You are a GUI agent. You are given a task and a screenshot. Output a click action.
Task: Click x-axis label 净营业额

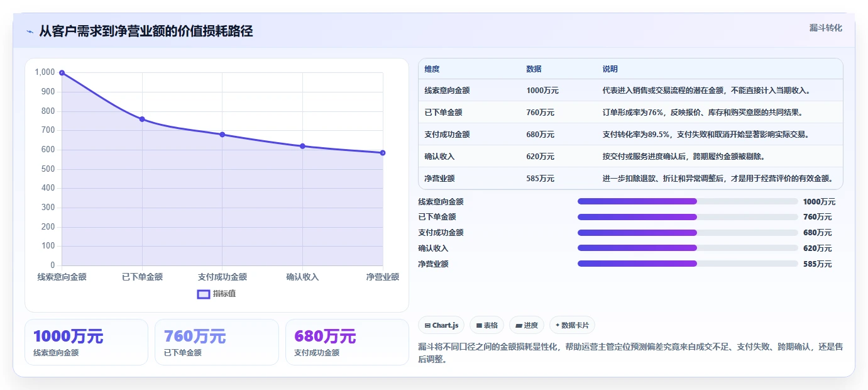click(383, 277)
